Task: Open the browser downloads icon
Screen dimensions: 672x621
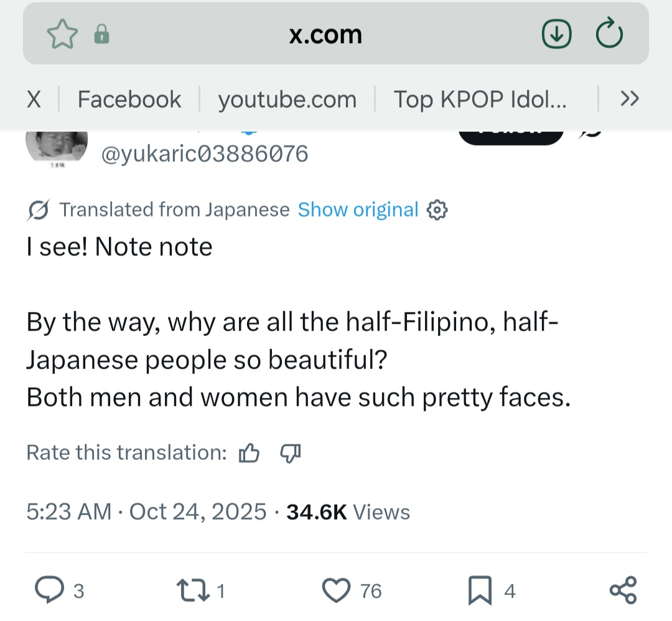Action: point(556,35)
